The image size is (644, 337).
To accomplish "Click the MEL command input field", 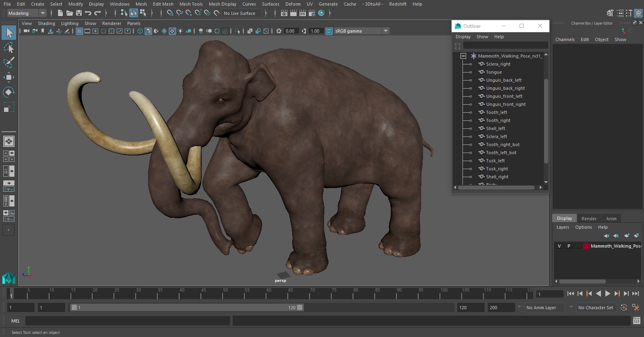I will 127,321.
